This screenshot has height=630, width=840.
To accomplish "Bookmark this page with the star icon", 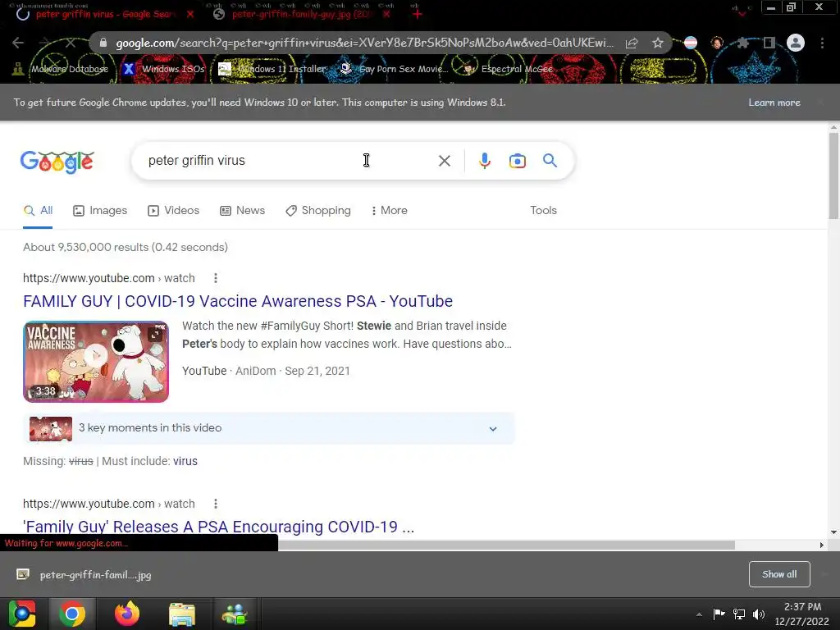I will 658,43.
